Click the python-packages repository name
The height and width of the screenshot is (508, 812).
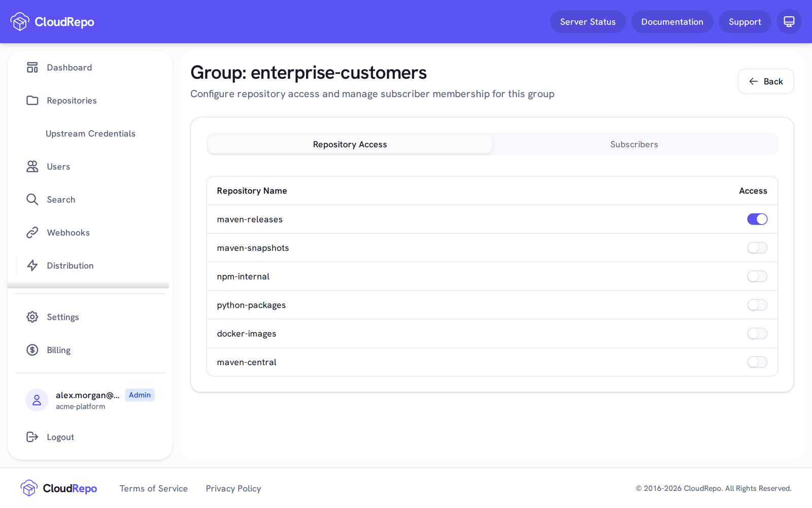click(x=251, y=305)
